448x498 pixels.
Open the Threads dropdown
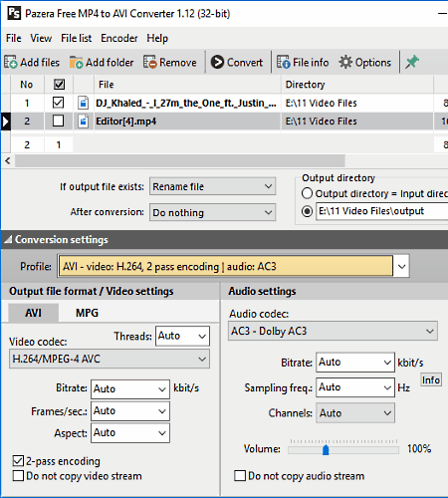(x=182, y=336)
